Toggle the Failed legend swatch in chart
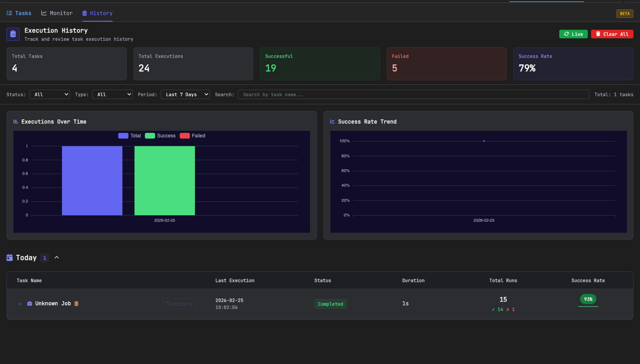Screen dimensions: 640x364 [x=185, y=136]
